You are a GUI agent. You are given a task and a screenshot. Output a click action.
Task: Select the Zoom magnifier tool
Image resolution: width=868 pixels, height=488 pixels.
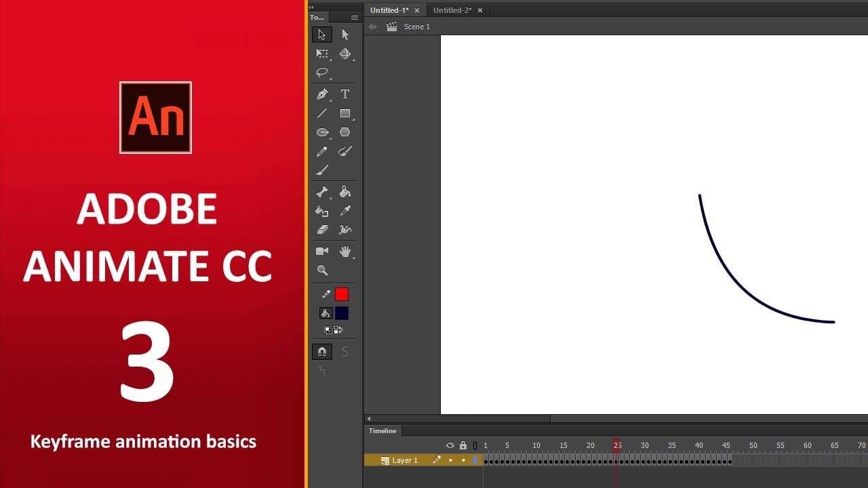322,270
